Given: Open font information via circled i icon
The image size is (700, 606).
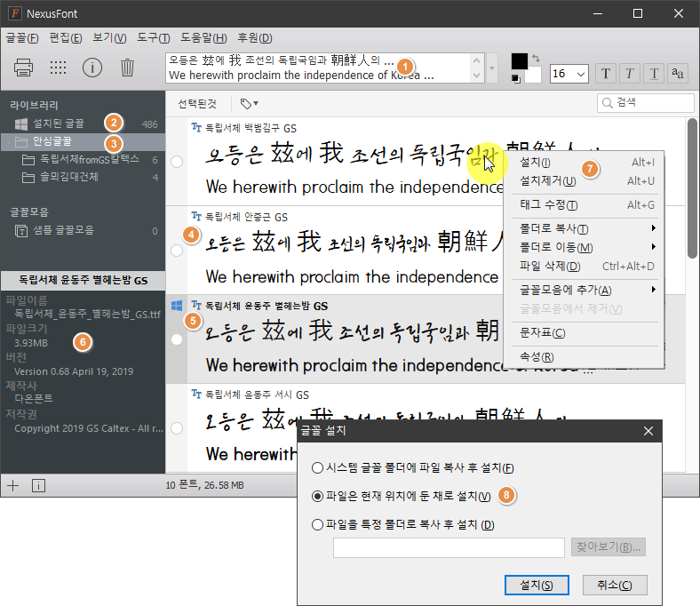Looking at the screenshot, I should click(x=92, y=68).
